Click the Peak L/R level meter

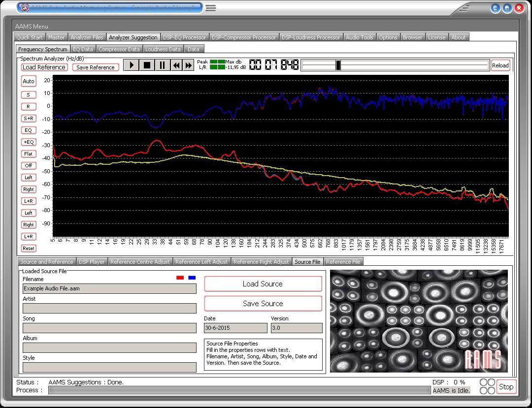tap(218, 64)
